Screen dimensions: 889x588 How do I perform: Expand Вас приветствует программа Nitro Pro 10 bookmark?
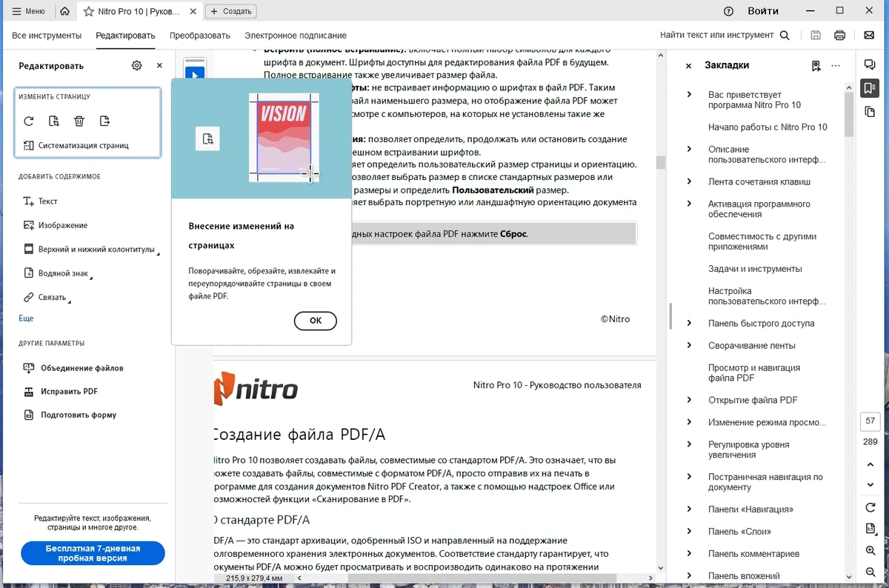689,94
